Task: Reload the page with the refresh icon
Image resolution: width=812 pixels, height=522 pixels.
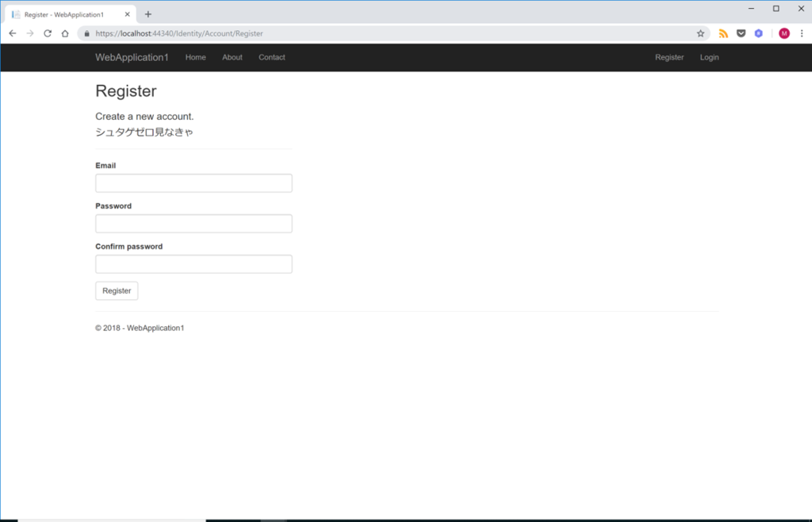Action: (48, 33)
